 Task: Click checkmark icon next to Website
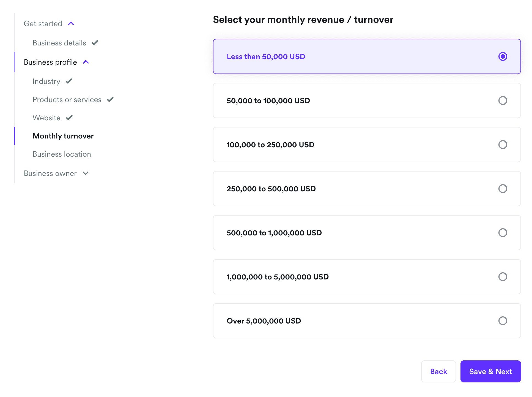(x=69, y=118)
